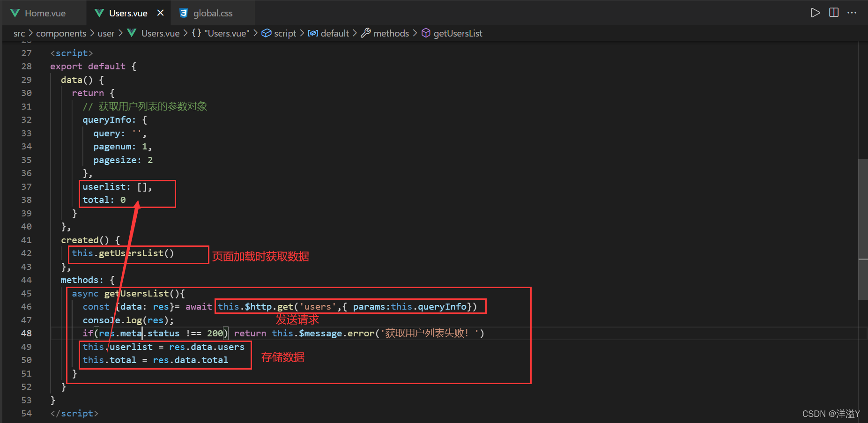
Task: Click 'async getUsersList(){' definition
Action: 128,293
